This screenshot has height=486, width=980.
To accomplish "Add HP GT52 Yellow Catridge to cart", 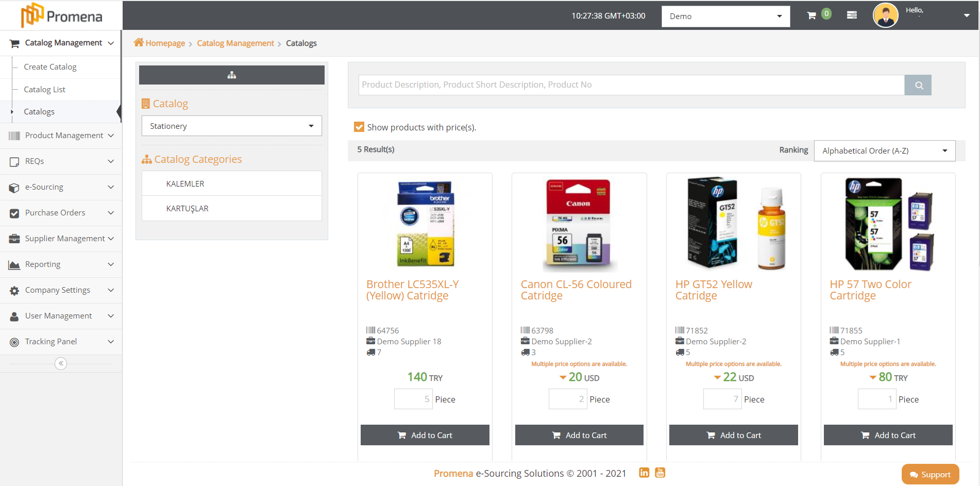I will click(x=734, y=435).
